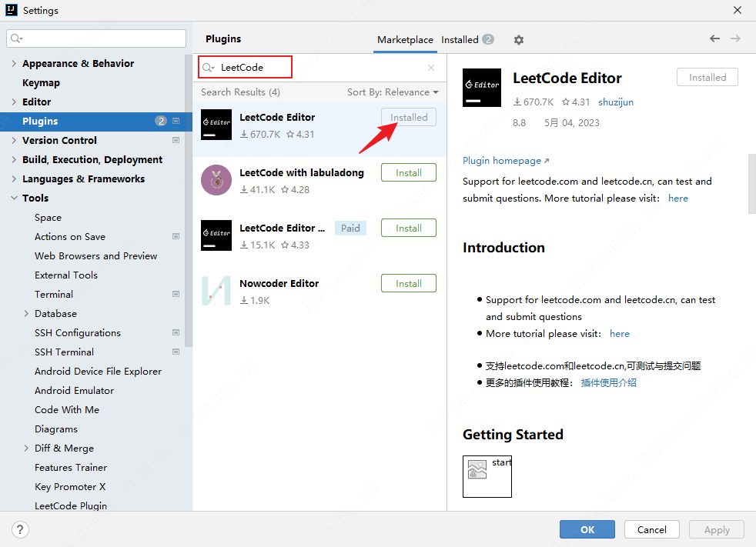
Task: Focus the settings search field
Action: (x=96, y=38)
